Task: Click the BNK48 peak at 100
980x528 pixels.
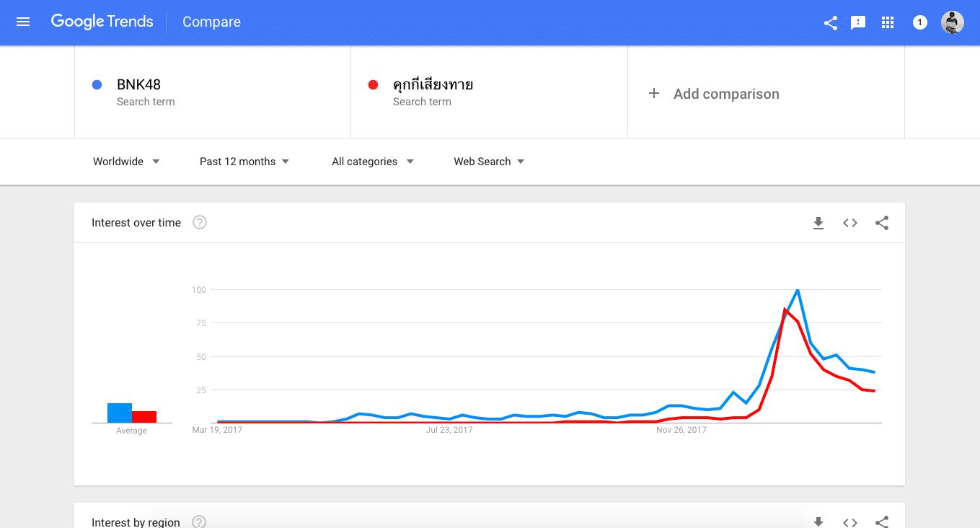Action: (x=797, y=290)
